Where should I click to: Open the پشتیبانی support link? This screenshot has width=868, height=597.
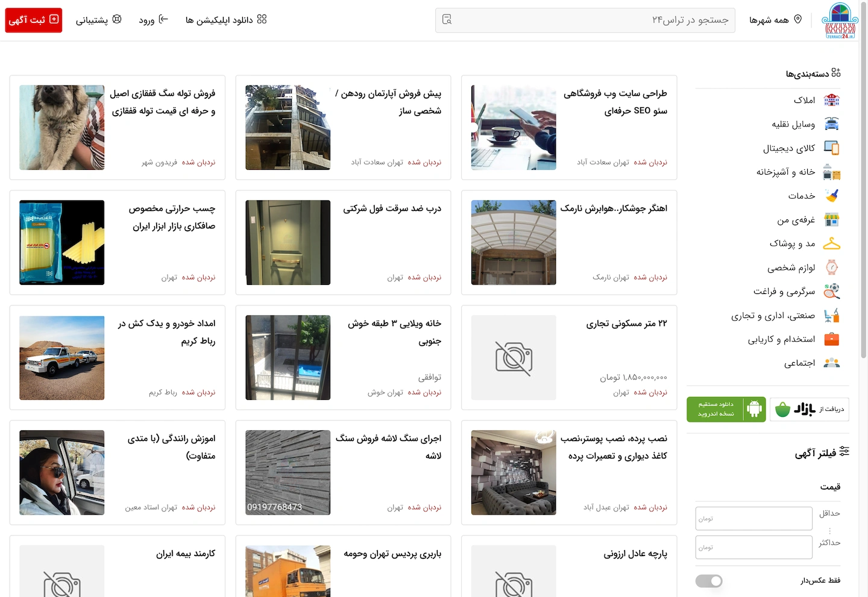pos(99,20)
